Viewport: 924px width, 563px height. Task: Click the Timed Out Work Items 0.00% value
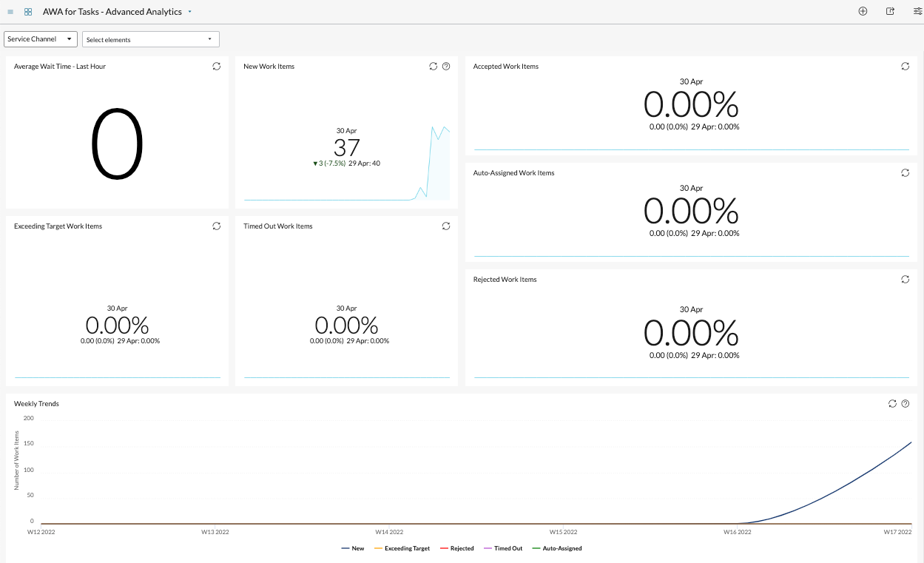(x=346, y=325)
